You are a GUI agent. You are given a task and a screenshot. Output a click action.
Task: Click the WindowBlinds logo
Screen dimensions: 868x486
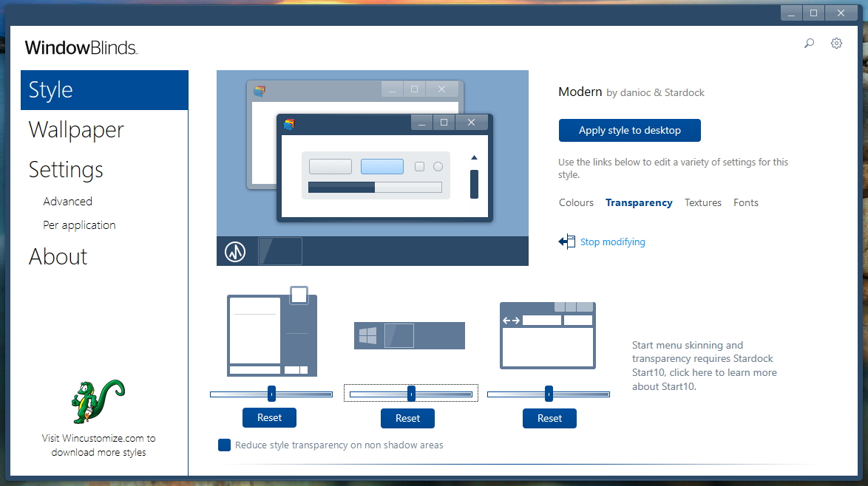81,47
